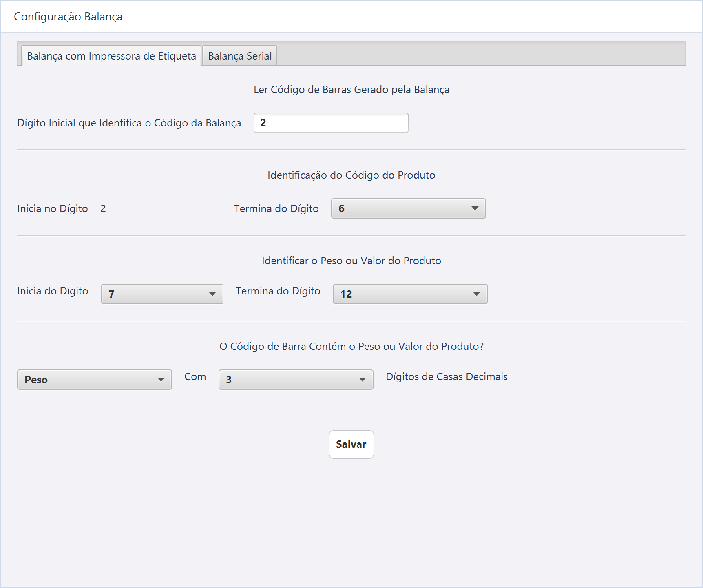Click the Salvar button
The image size is (703, 588).
(351, 444)
